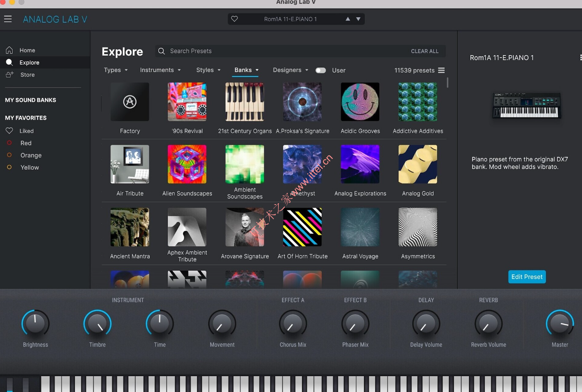Click the search magnifier icon in search bar
This screenshot has height=392, width=582.
[x=161, y=51]
